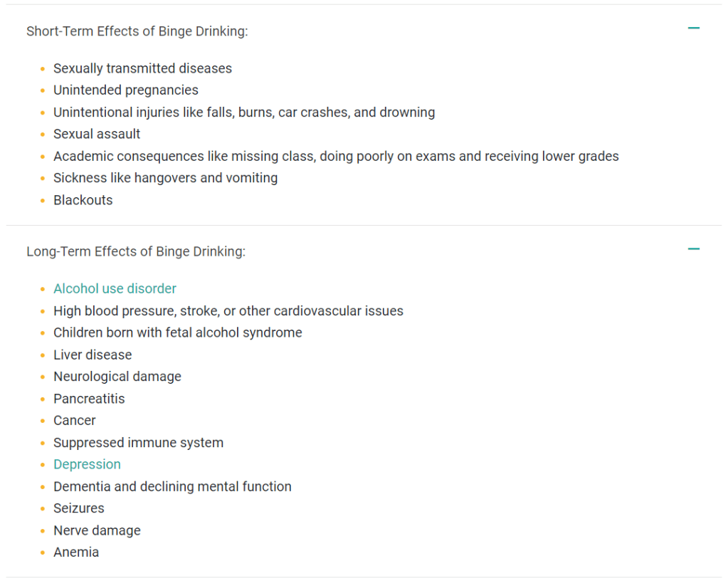
Task: Click the Dementia and declining mental function item
Action: pos(172,486)
